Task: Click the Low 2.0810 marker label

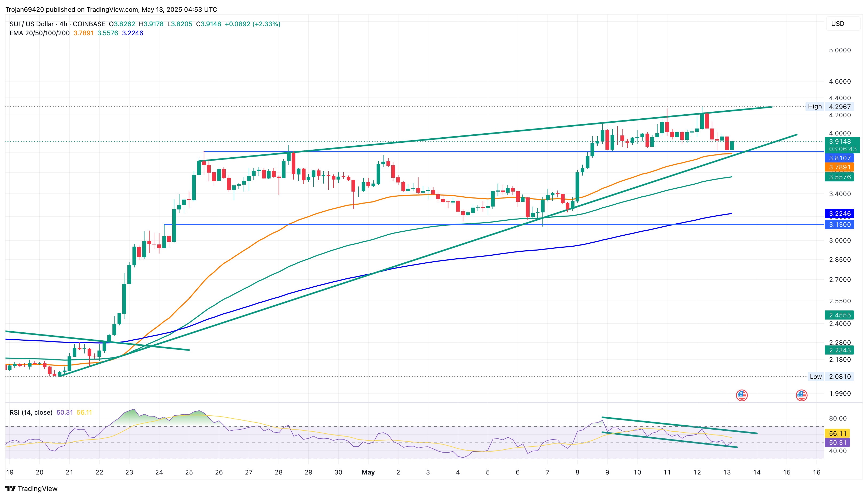Action: [831, 377]
